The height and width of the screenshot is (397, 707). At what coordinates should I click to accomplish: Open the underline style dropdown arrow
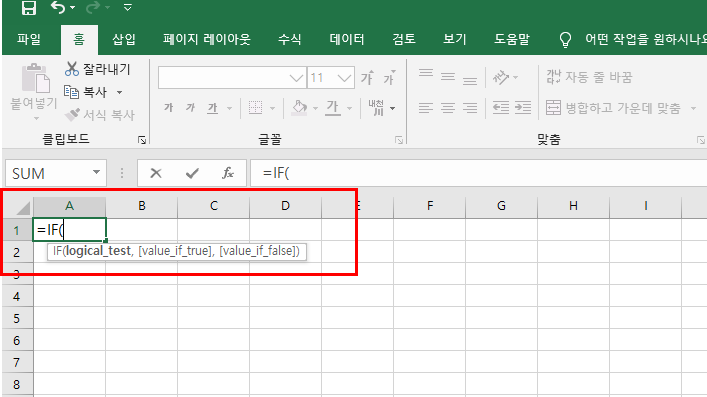(229, 108)
